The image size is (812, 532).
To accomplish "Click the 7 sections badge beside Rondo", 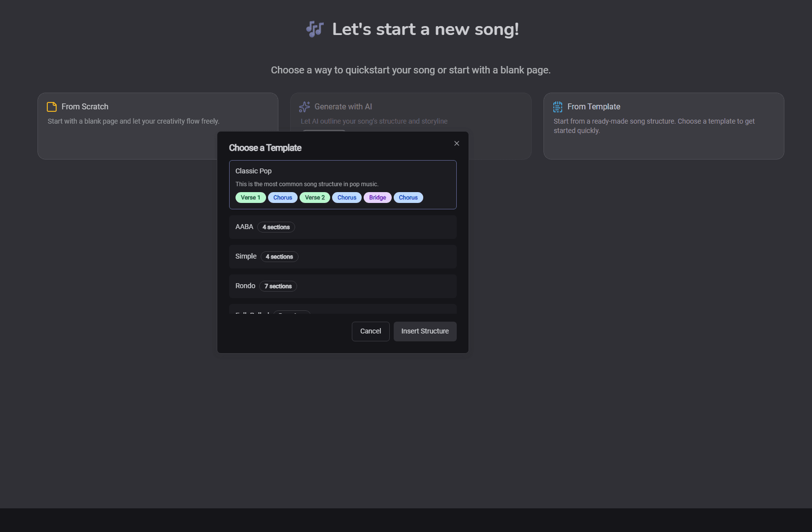I will [x=278, y=286].
